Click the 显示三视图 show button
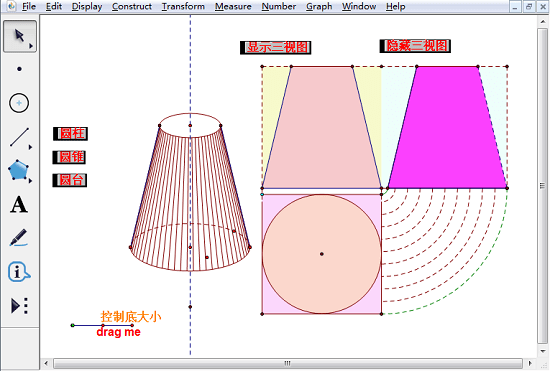This screenshot has height=371, width=550. click(276, 47)
